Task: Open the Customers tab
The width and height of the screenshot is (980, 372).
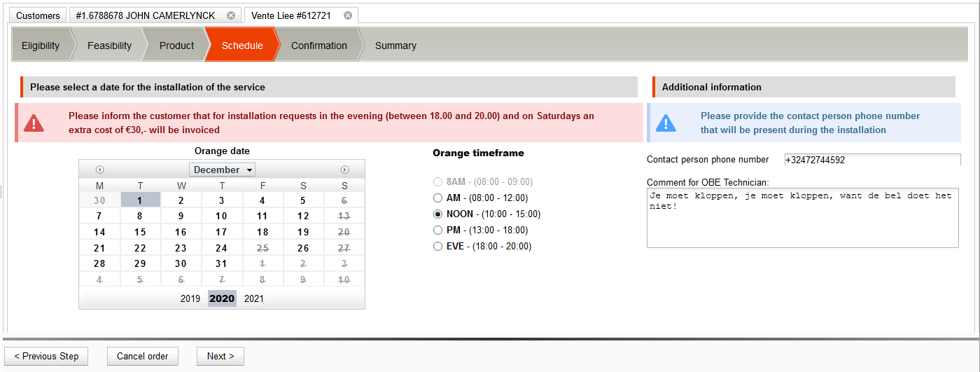Action: pos(38,15)
